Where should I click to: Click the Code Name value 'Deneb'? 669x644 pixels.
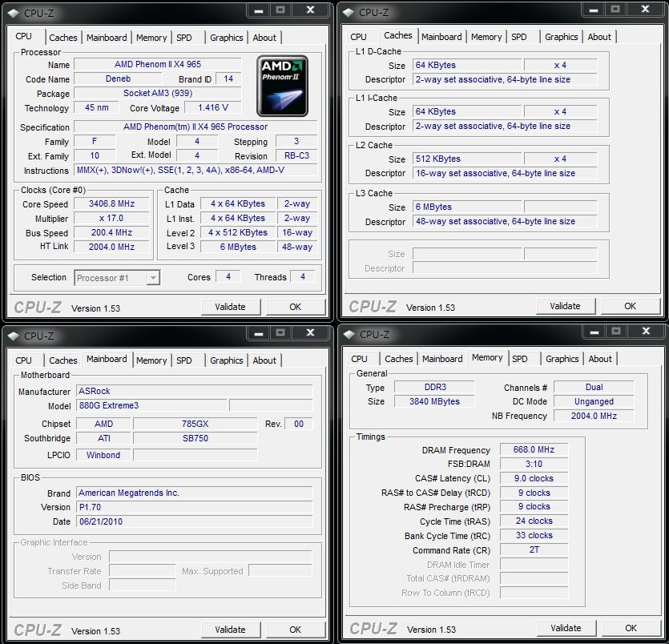[119, 79]
